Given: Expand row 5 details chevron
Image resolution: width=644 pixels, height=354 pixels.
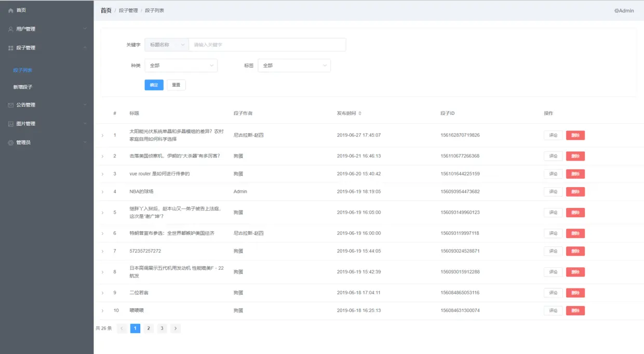Looking at the screenshot, I should [102, 213].
